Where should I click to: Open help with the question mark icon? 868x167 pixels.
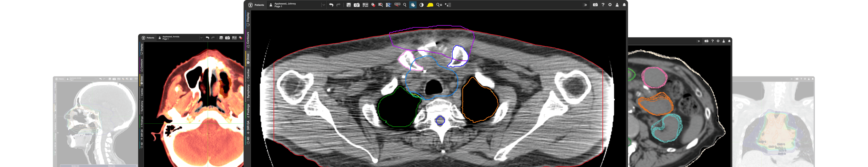coord(603,5)
